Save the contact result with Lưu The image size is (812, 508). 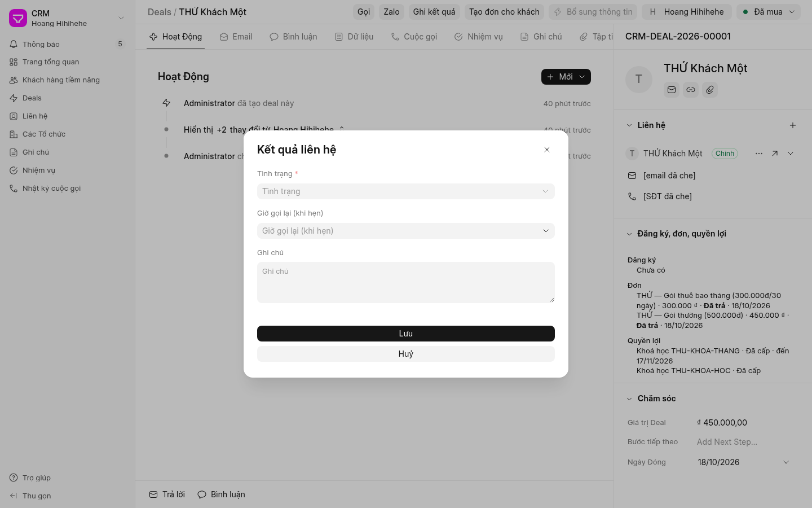[x=406, y=334]
